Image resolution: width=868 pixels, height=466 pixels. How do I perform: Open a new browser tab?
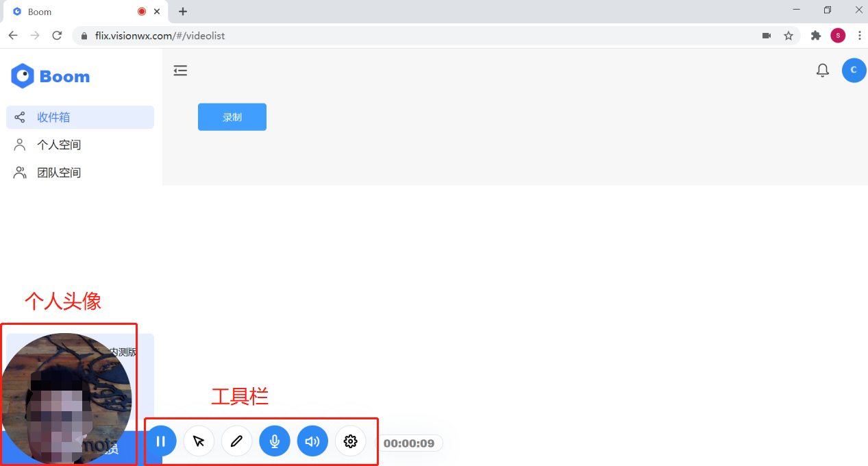(x=183, y=12)
